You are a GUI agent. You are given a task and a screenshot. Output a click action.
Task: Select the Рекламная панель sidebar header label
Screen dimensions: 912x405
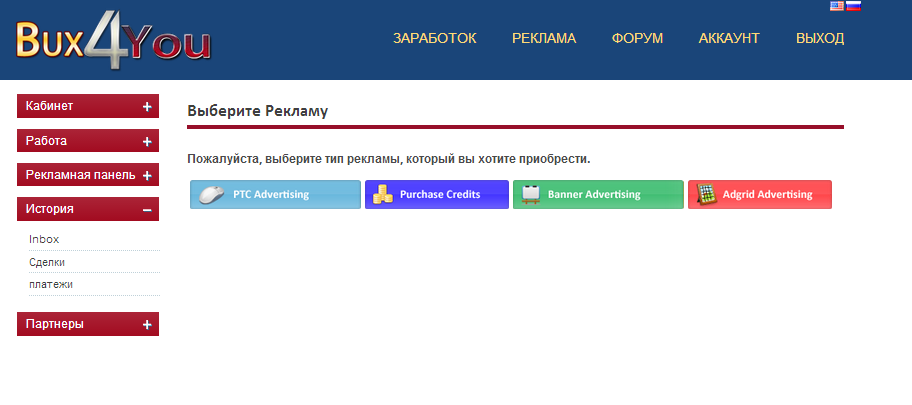point(81,175)
